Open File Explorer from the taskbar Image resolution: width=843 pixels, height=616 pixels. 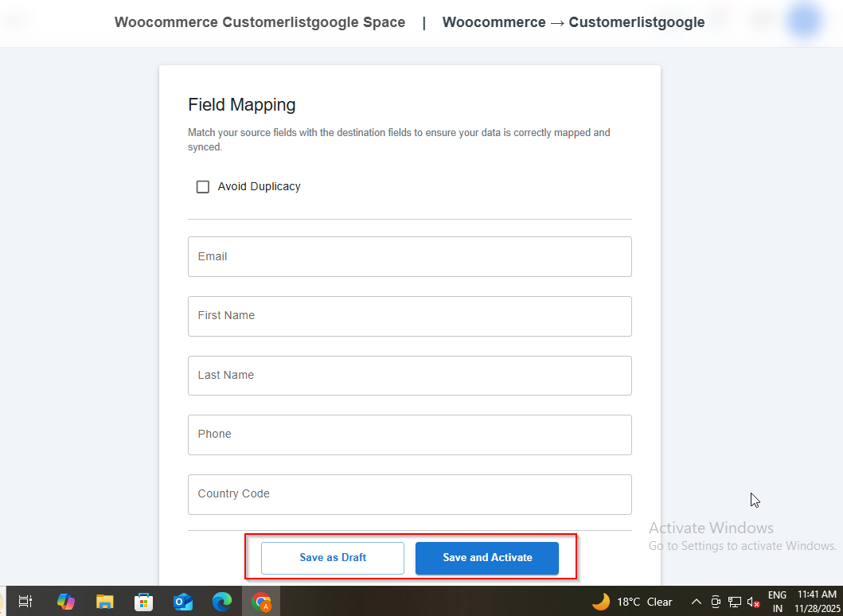(105, 602)
